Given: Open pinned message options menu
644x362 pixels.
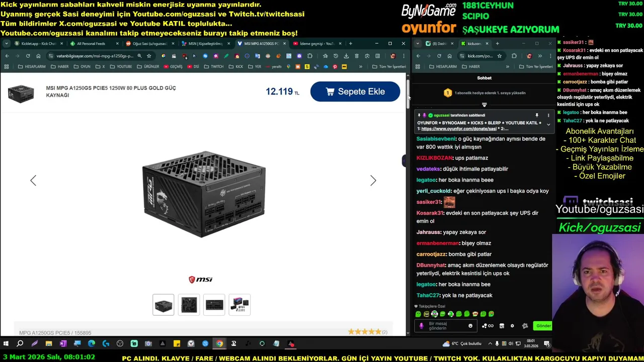Looking at the screenshot, I should click(548, 116).
